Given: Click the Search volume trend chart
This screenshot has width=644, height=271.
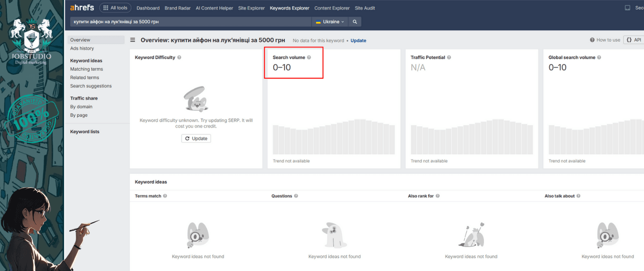Looking at the screenshot, I should tap(334, 137).
